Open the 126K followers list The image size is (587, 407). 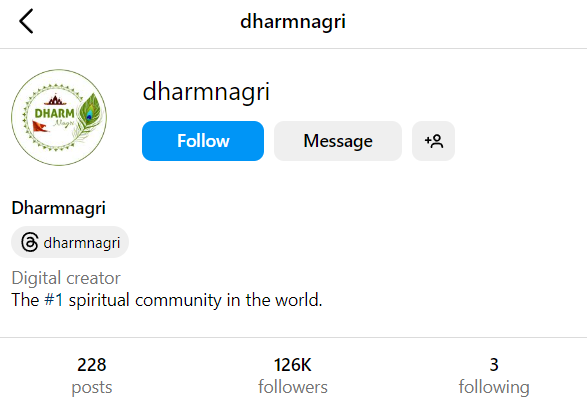(293, 375)
